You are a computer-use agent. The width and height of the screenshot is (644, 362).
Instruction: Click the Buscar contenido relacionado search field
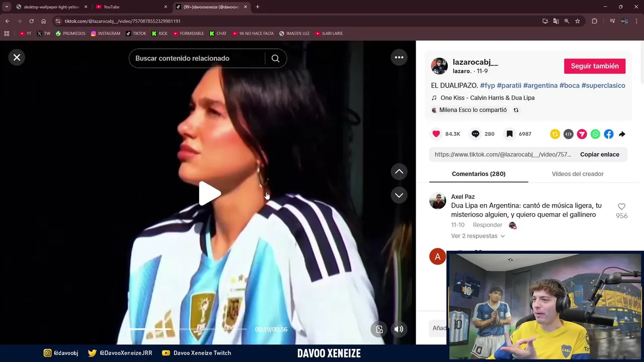[197, 58]
